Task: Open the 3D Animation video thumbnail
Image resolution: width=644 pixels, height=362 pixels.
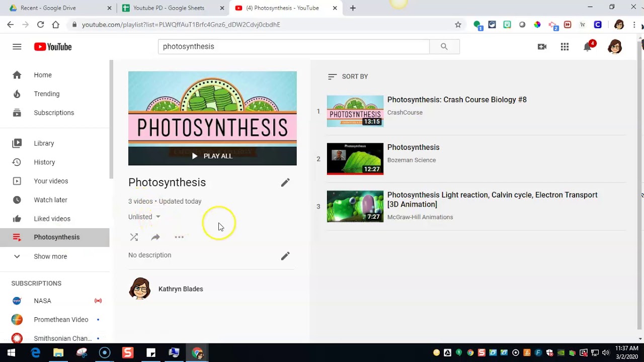Action: click(355, 207)
